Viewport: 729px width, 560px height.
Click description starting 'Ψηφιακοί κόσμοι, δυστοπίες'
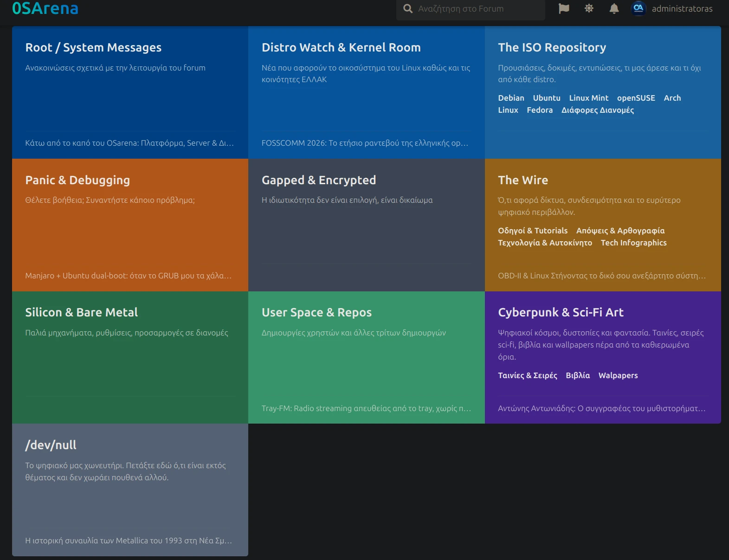(601, 345)
